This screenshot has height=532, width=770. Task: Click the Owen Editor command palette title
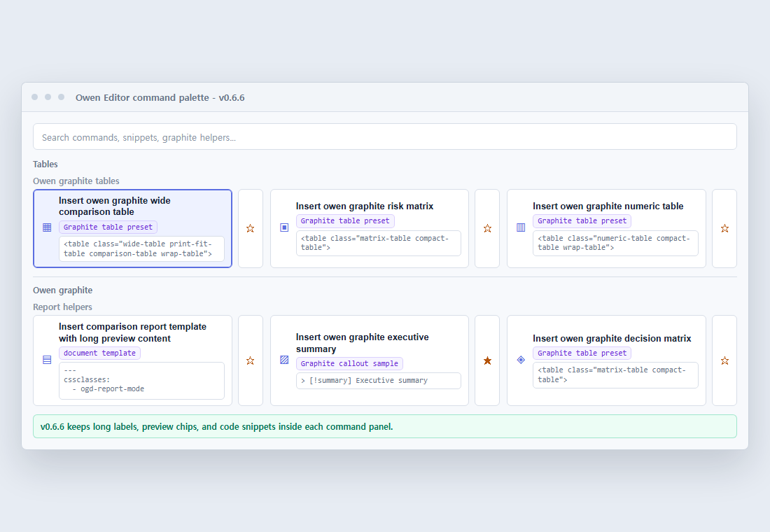click(160, 98)
